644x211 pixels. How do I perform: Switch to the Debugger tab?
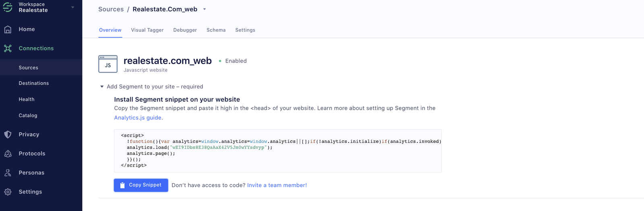click(185, 30)
